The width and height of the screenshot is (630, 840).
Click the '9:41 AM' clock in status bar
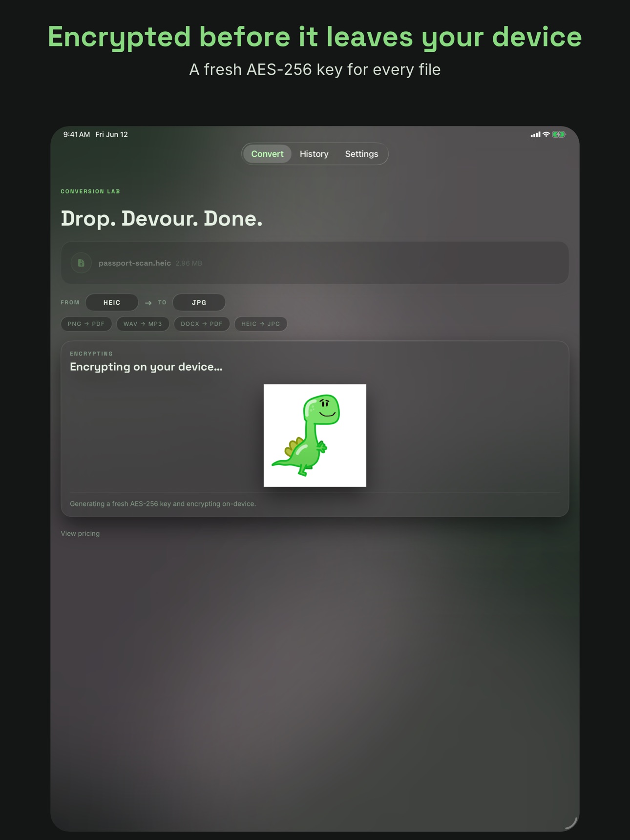[77, 134]
